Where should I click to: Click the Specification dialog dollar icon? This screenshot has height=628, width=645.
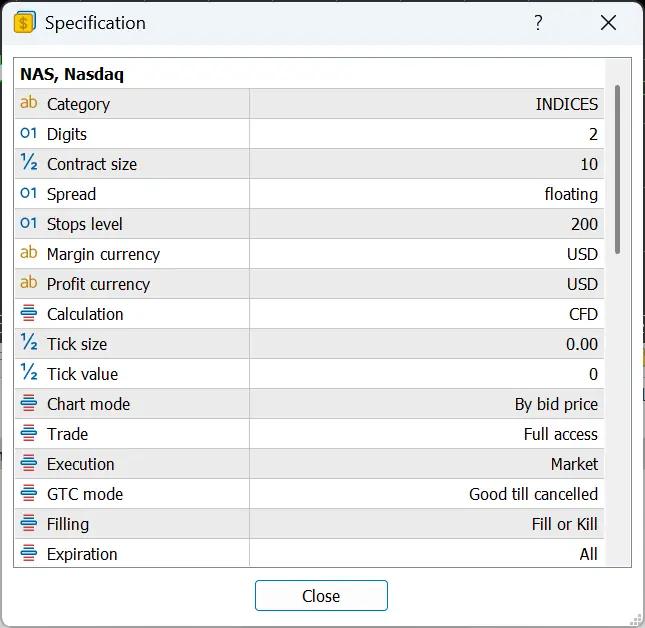[25, 23]
